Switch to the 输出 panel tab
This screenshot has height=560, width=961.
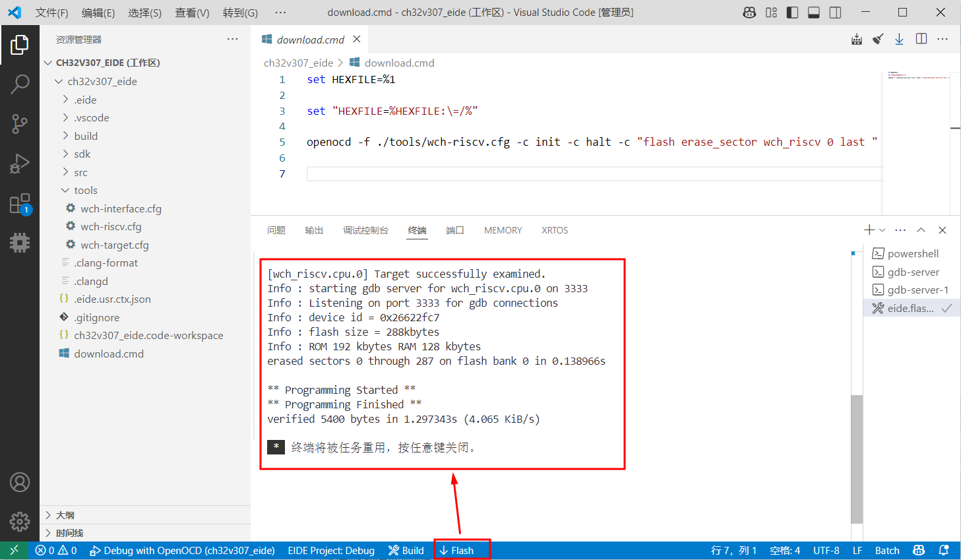(314, 230)
